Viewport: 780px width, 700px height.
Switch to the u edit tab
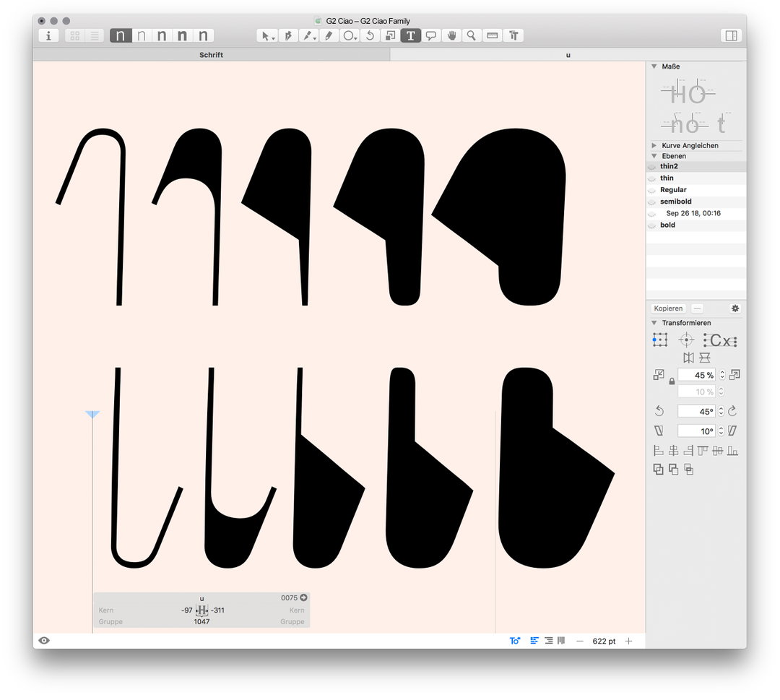pos(568,55)
